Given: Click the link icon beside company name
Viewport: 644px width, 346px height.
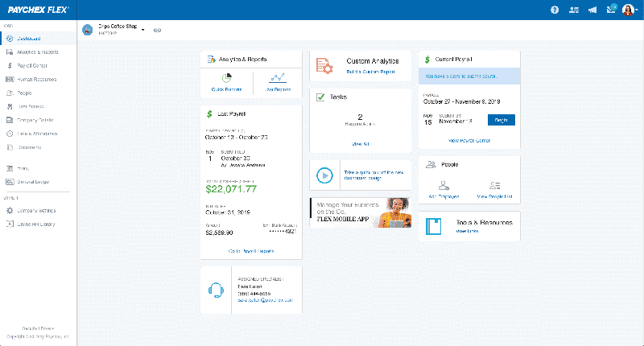Looking at the screenshot, I should pos(157,30).
